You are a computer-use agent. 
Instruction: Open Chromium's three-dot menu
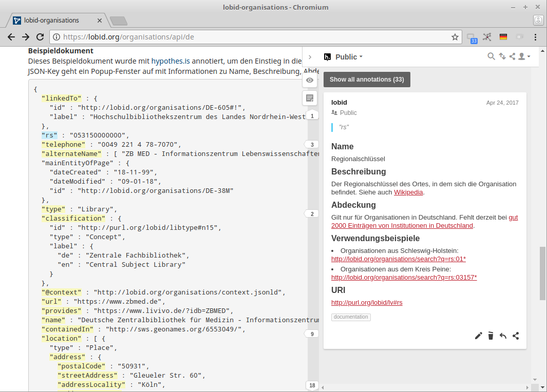coord(535,37)
